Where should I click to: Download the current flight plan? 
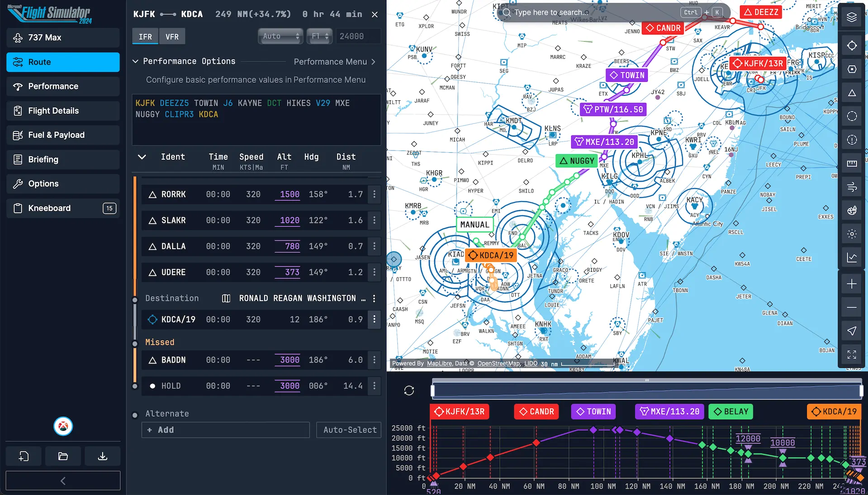[102, 456]
